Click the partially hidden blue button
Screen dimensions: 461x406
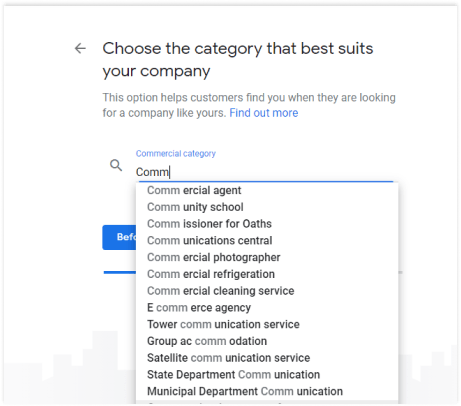click(x=119, y=237)
